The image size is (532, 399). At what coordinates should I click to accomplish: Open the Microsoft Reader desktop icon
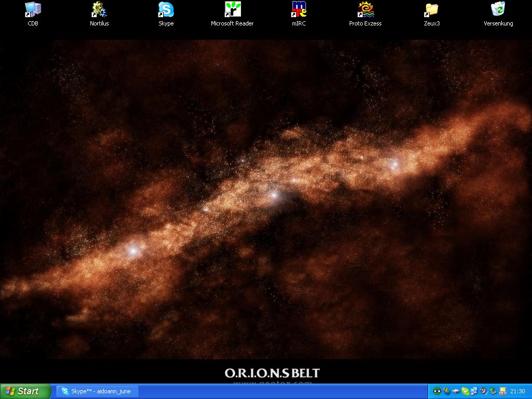pos(232,10)
